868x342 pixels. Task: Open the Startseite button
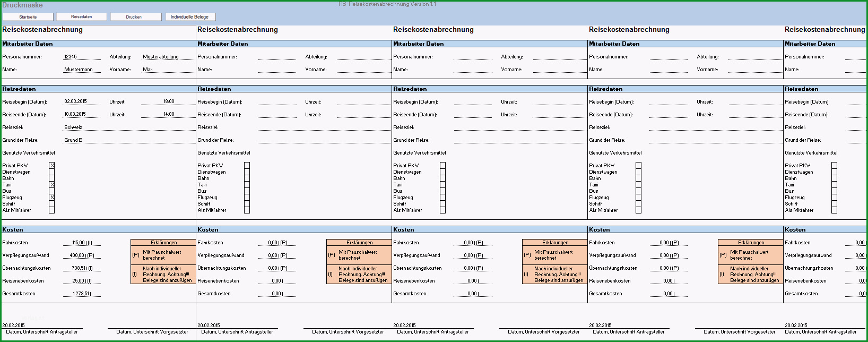(28, 17)
